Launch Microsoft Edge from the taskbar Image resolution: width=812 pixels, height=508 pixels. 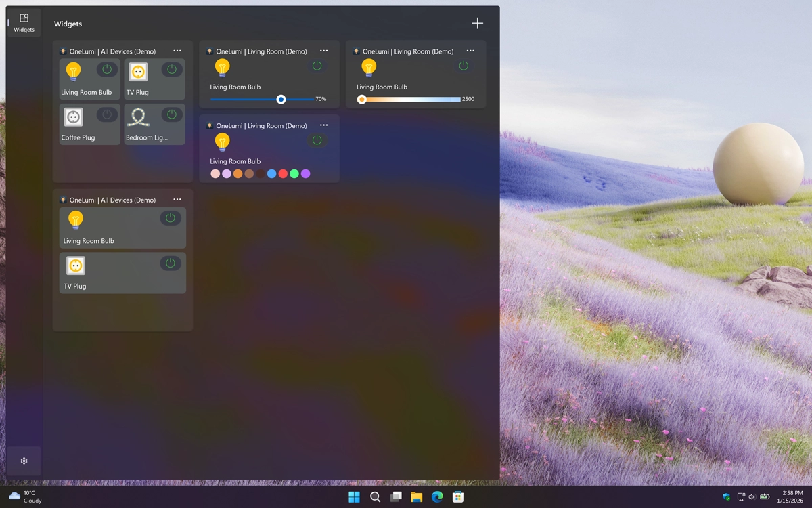[437, 496]
